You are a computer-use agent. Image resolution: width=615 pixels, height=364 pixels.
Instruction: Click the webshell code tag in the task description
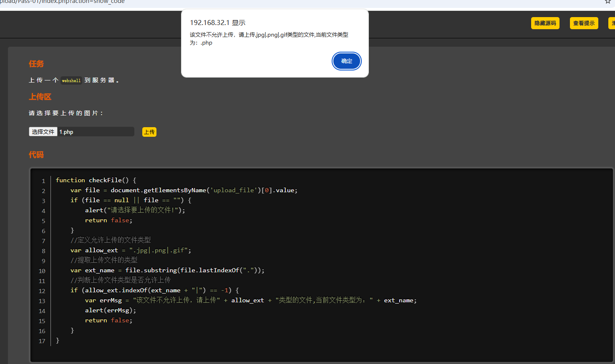pyautogui.click(x=71, y=80)
